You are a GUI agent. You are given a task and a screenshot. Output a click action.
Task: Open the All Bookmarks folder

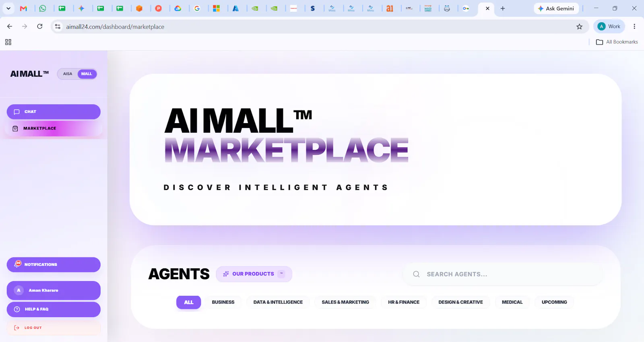[x=617, y=42]
